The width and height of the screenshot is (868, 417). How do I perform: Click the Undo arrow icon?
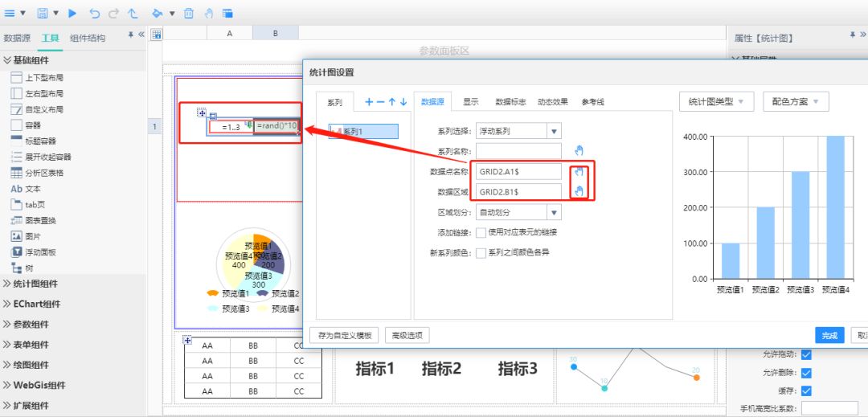click(x=95, y=13)
